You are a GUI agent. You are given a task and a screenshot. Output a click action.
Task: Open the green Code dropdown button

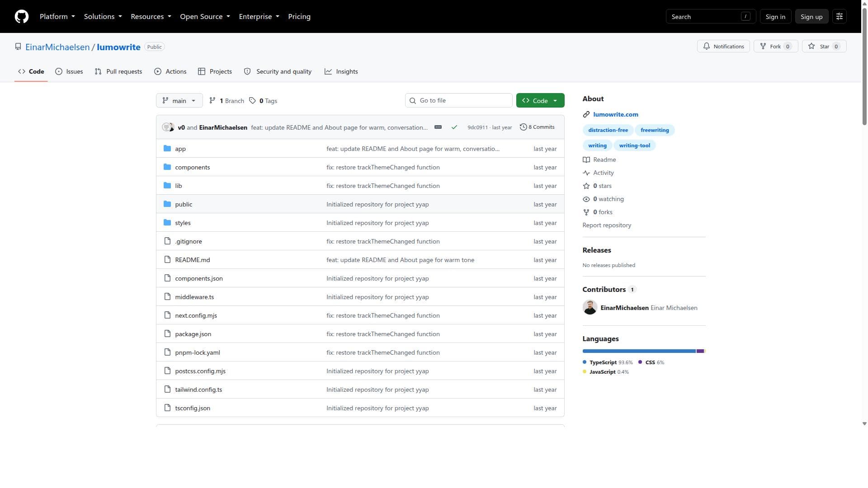pyautogui.click(x=540, y=101)
